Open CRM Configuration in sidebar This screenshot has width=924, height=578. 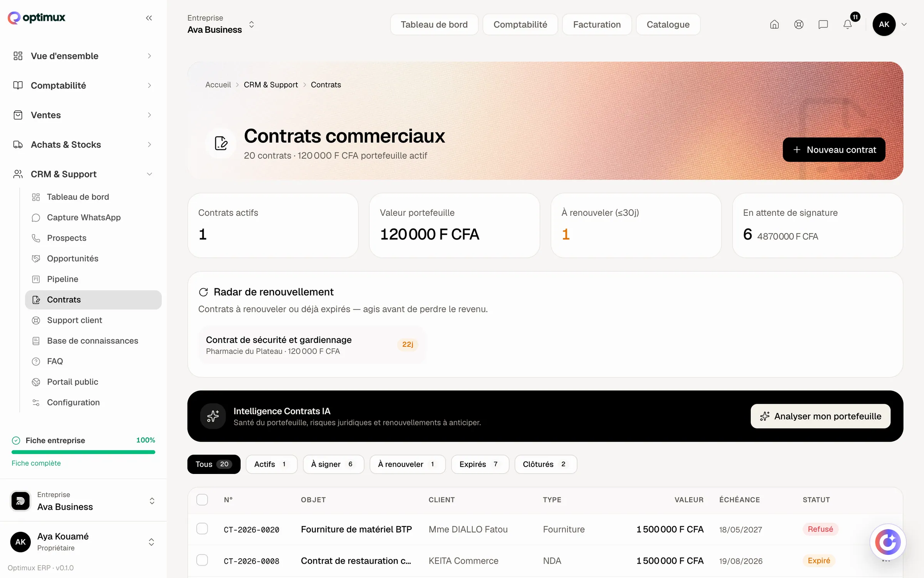(x=93, y=402)
